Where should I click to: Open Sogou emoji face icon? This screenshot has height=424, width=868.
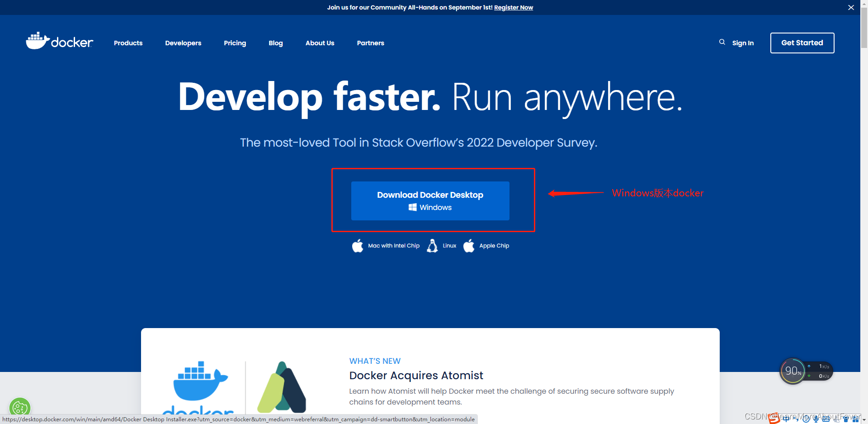[x=806, y=419]
